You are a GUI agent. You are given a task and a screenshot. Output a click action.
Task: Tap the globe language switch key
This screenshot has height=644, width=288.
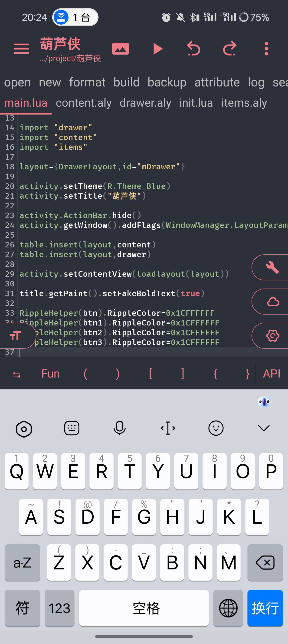coord(228,608)
